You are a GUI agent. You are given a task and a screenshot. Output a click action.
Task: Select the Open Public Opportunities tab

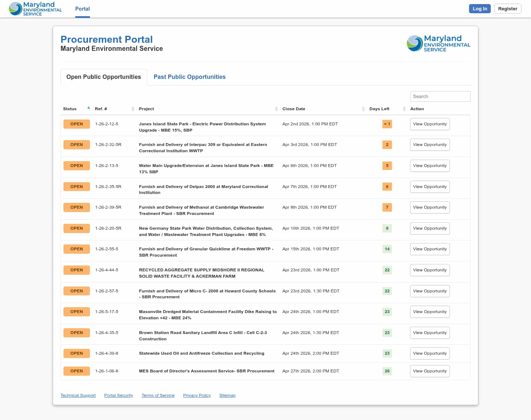click(x=104, y=77)
